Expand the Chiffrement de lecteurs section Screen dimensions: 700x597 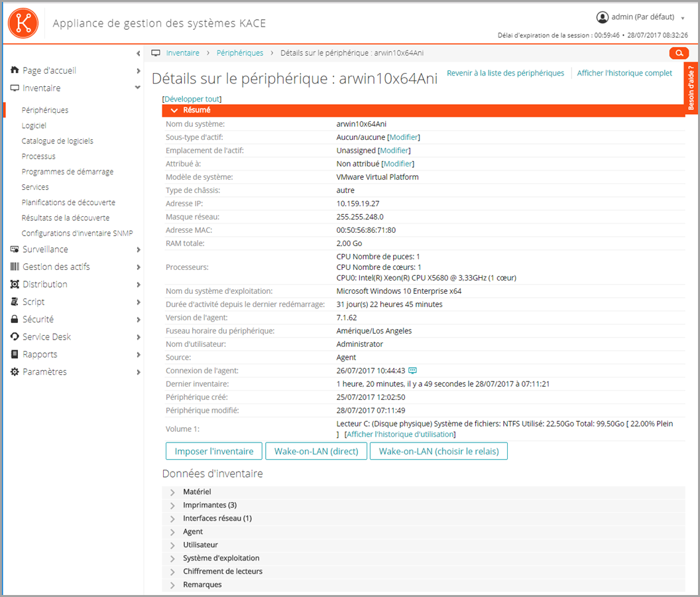(423, 572)
